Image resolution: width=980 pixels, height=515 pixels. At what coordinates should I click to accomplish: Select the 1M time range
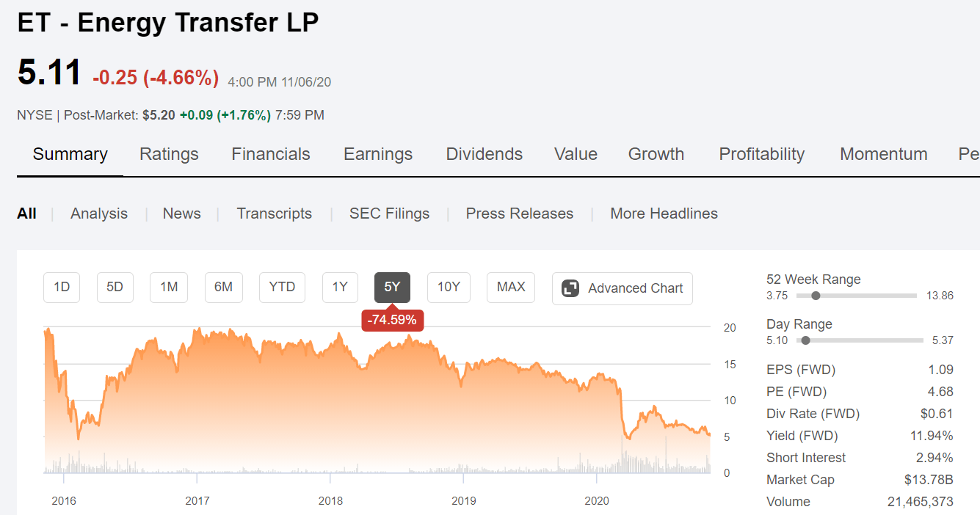point(169,288)
